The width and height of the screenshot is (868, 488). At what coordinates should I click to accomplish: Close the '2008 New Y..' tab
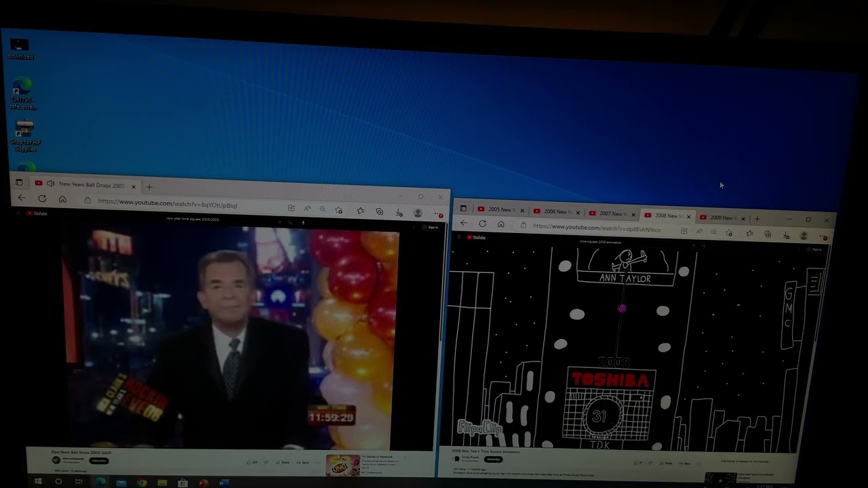point(689,217)
